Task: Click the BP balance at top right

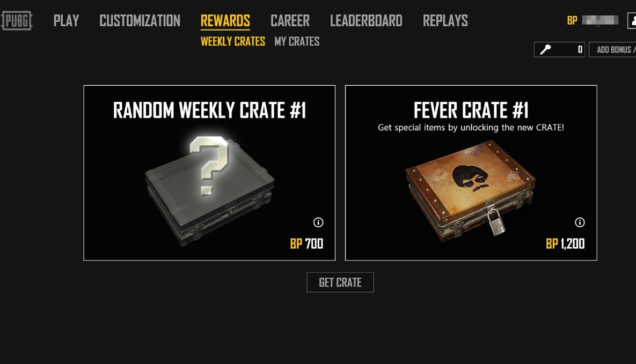Action: 593,20
